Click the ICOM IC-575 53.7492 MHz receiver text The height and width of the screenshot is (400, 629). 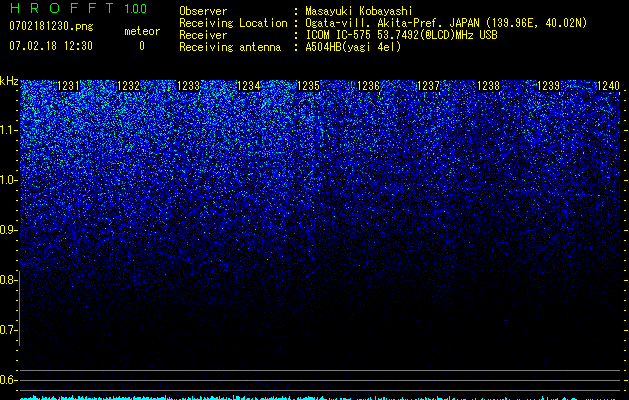tap(401, 35)
